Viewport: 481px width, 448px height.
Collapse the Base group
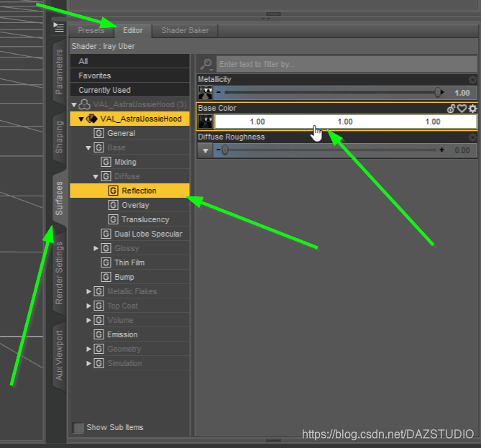(x=88, y=148)
